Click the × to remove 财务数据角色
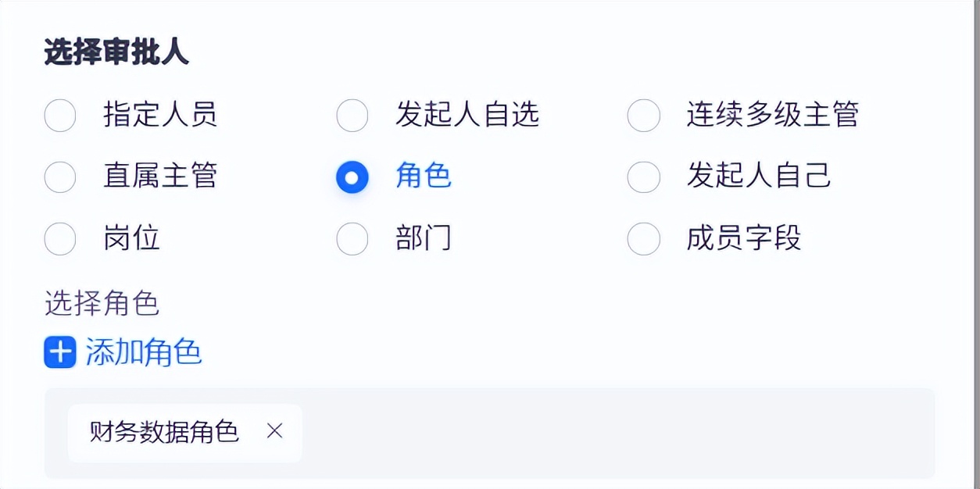 [x=275, y=431]
